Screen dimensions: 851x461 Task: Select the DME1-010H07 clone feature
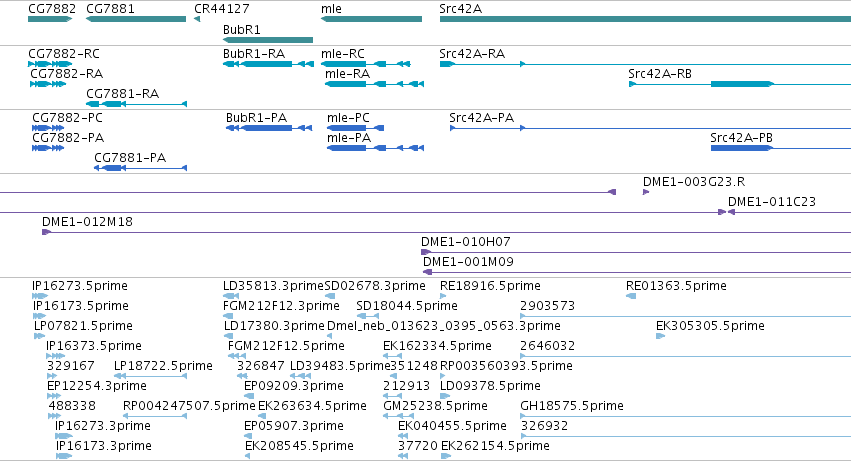click(x=636, y=252)
